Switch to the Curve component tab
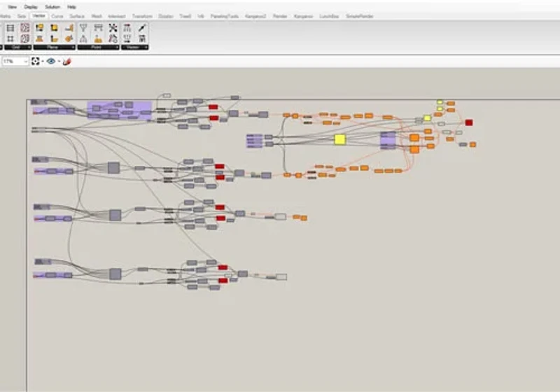 (57, 16)
